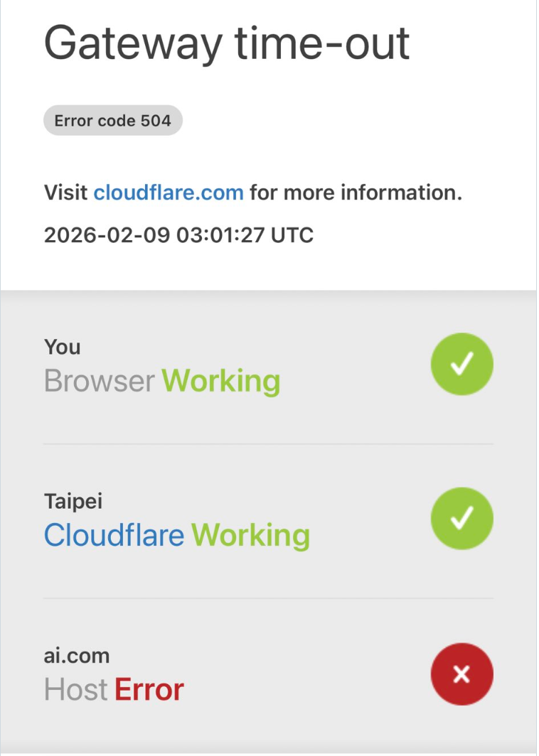Viewport: 539px width, 756px height.
Task: Follow the blue Cloudflare link under Taipei
Action: pyautogui.click(x=114, y=535)
